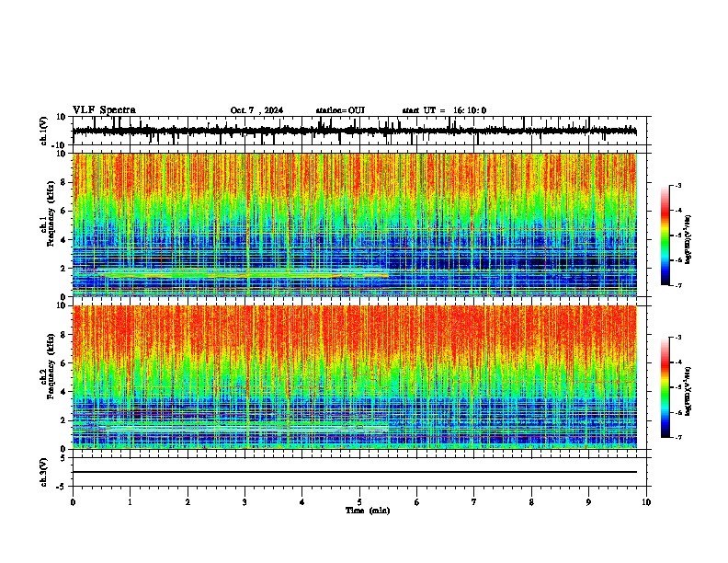Click the ch.2 spectrogram color scale bar
Screen dimensions: 728x563
(665, 387)
